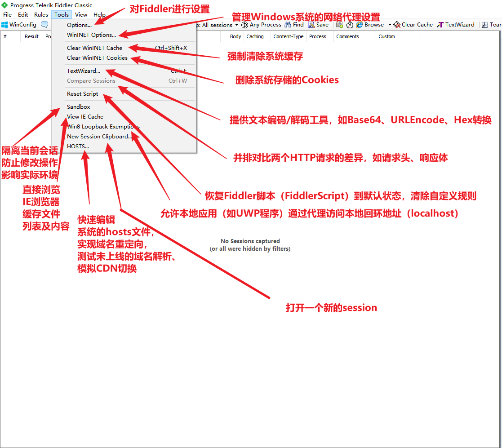Choose Clear WinINET Cache
The width and height of the screenshot is (502, 448).
click(x=124, y=48)
